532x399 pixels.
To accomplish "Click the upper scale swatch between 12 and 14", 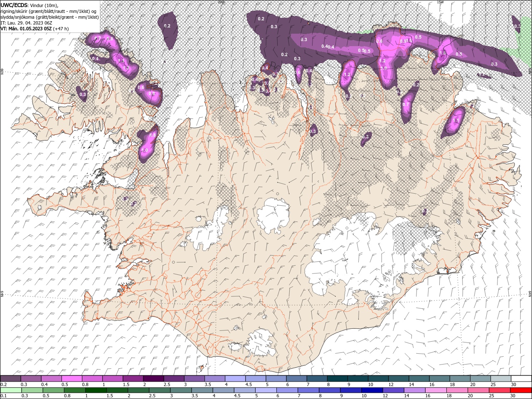I will pyautogui.click(x=398, y=379).
